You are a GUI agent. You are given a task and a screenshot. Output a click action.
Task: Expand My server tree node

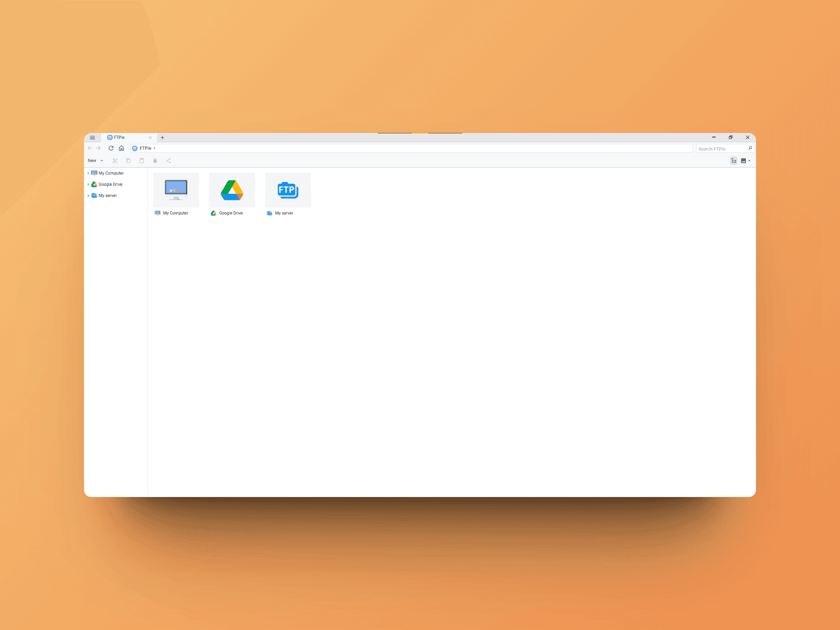click(88, 196)
